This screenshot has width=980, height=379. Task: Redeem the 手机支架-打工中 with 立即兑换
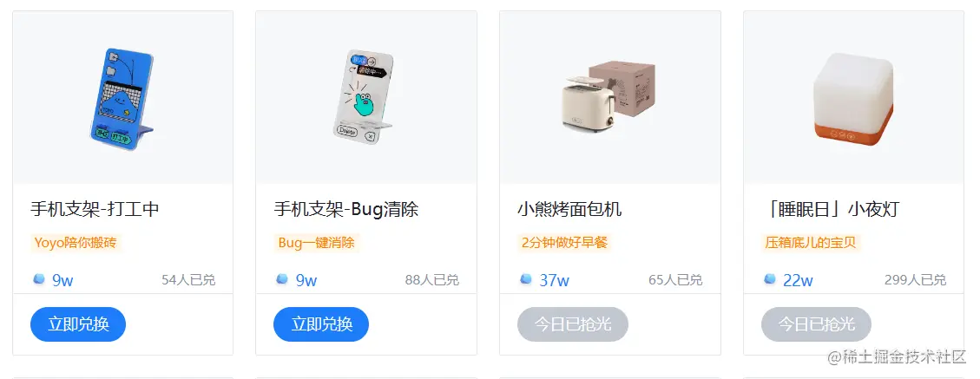point(78,324)
